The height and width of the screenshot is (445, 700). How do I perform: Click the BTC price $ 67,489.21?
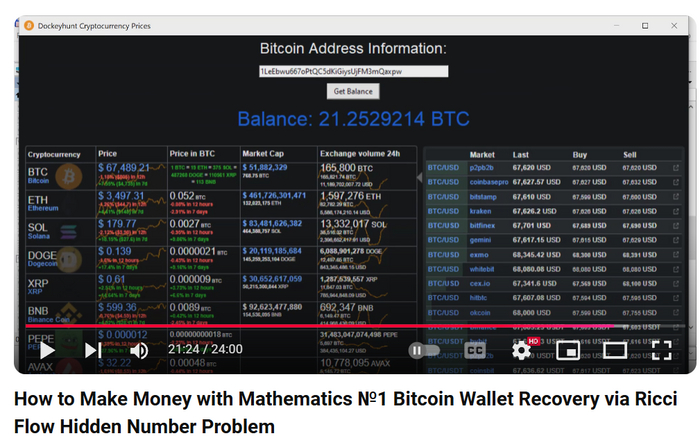tap(124, 168)
